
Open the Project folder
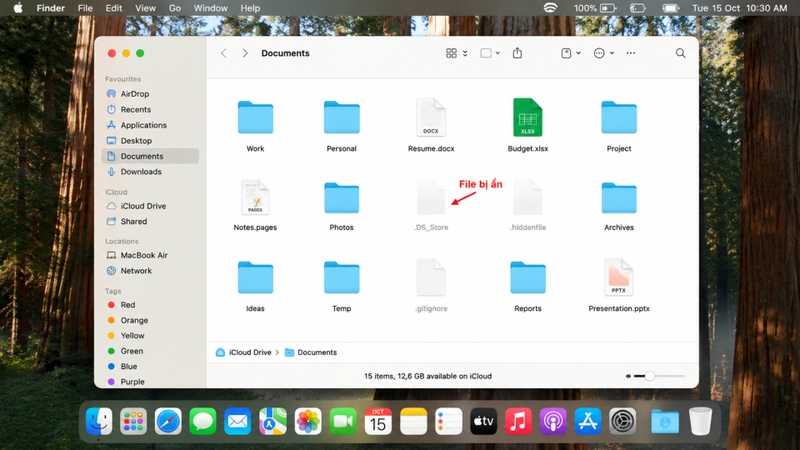(619, 117)
